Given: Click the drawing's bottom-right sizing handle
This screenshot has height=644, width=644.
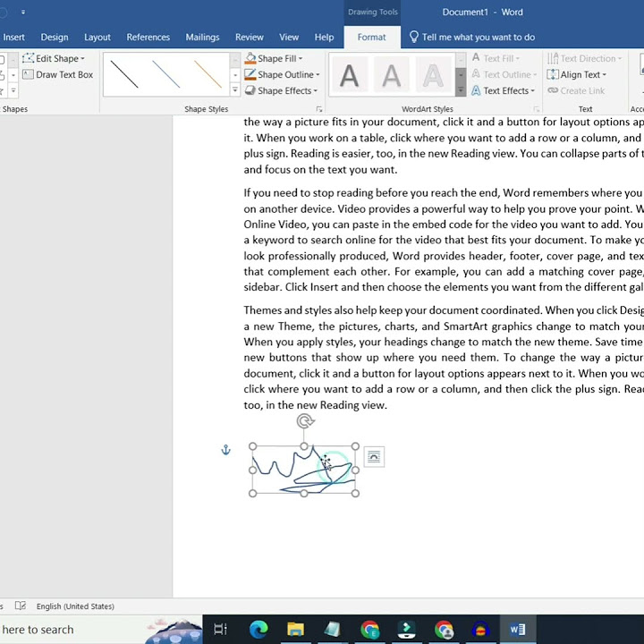Looking at the screenshot, I should point(355,493).
